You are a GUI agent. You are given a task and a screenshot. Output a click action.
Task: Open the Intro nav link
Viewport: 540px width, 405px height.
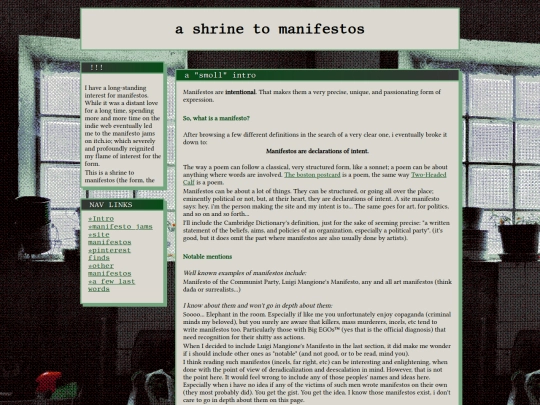101,219
